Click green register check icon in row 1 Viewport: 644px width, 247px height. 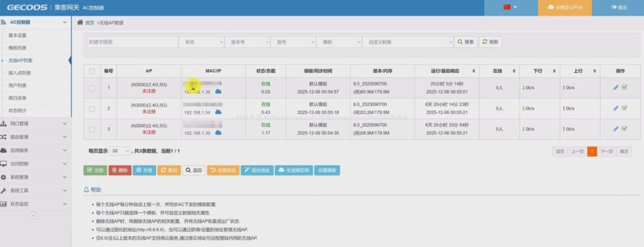(x=625, y=87)
